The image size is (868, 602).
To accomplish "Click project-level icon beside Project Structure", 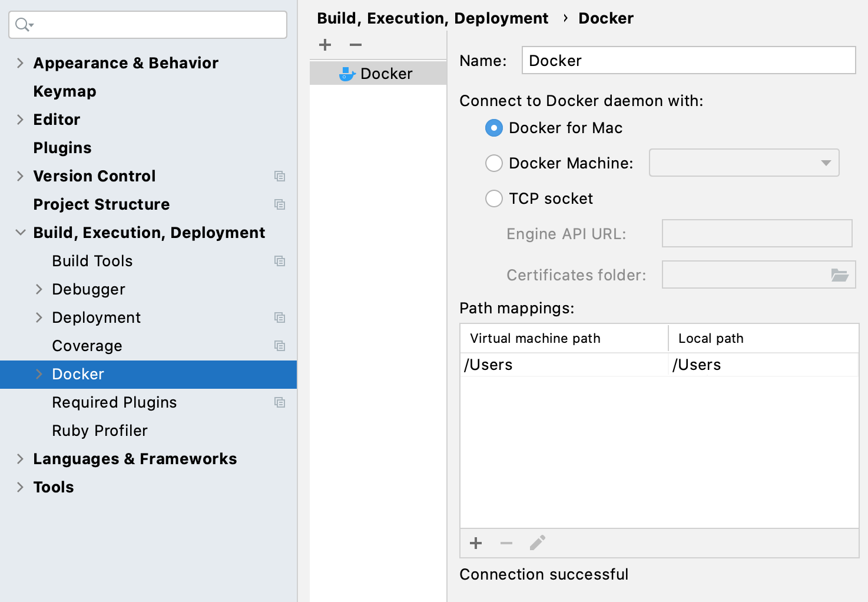I will [x=280, y=204].
